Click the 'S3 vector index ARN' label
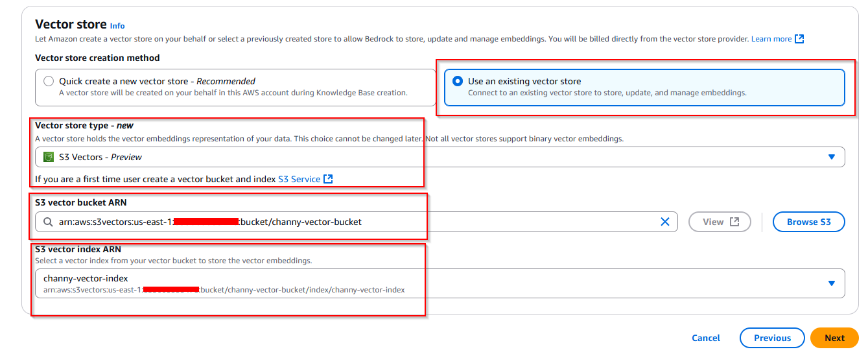 pos(78,249)
